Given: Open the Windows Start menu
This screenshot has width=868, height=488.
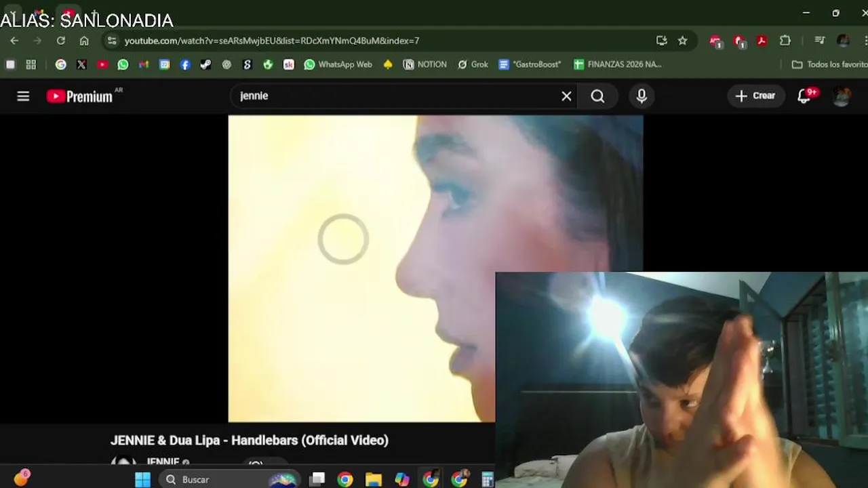Looking at the screenshot, I should (x=142, y=480).
